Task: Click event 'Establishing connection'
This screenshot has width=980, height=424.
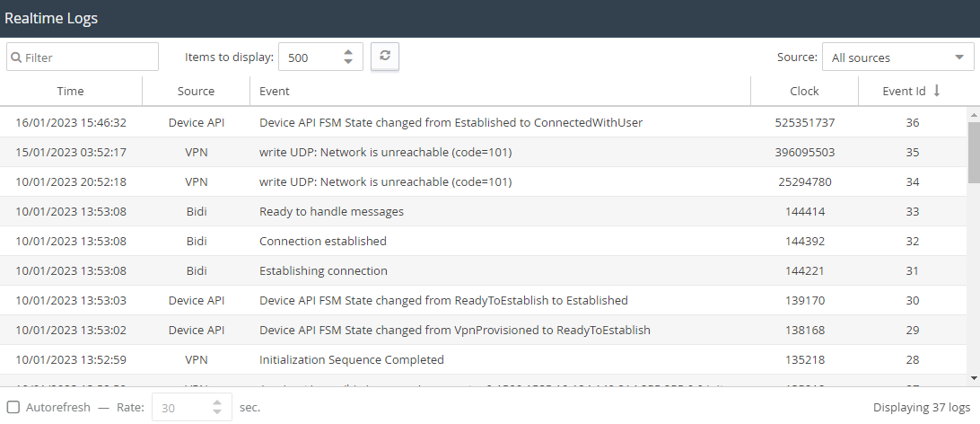Action: coord(323,270)
